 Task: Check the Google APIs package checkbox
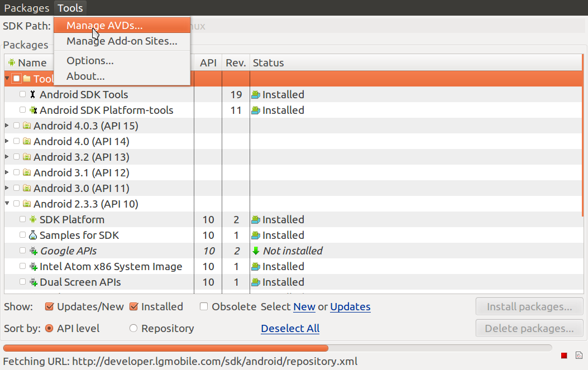click(x=22, y=251)
